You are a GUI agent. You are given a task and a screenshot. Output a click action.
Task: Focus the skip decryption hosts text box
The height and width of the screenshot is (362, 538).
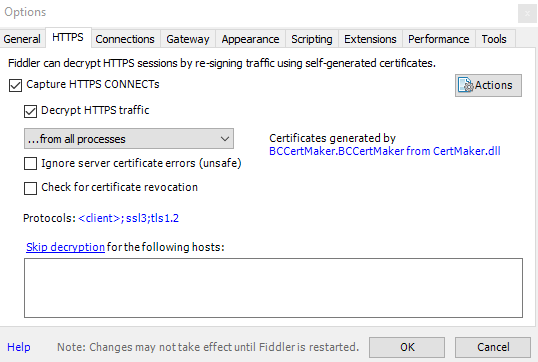tap(273, 288)
